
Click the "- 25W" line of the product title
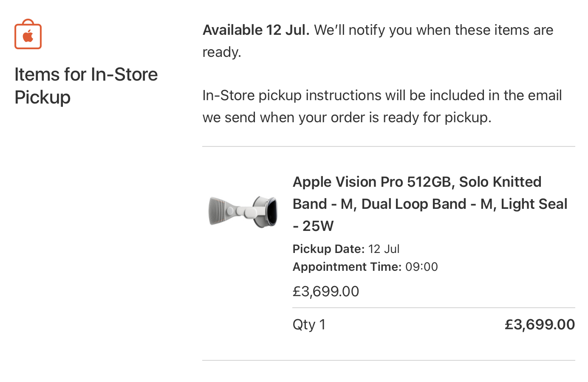tap(313, 226)
